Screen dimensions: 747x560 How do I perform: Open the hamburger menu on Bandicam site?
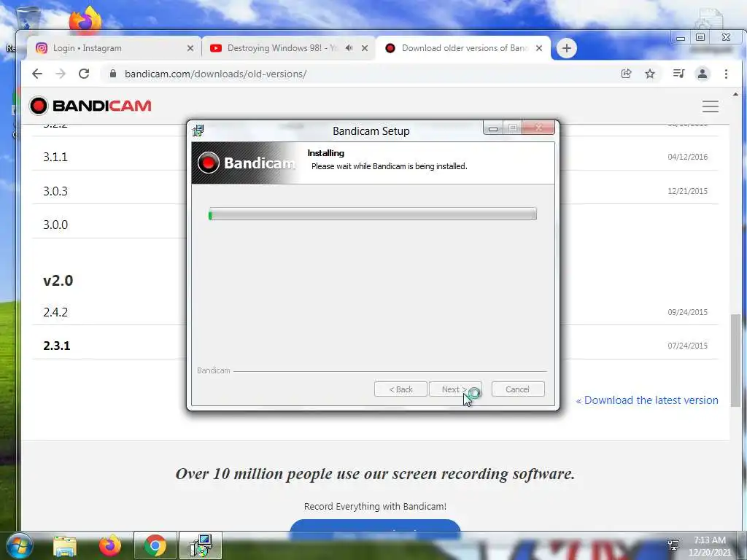click(710, 106)
